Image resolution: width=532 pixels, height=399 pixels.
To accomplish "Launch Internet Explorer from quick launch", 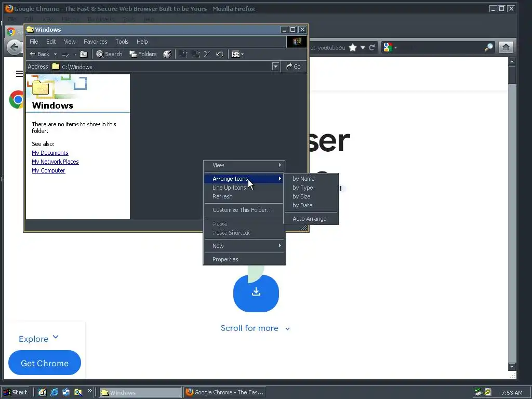I will click(54, 392).
